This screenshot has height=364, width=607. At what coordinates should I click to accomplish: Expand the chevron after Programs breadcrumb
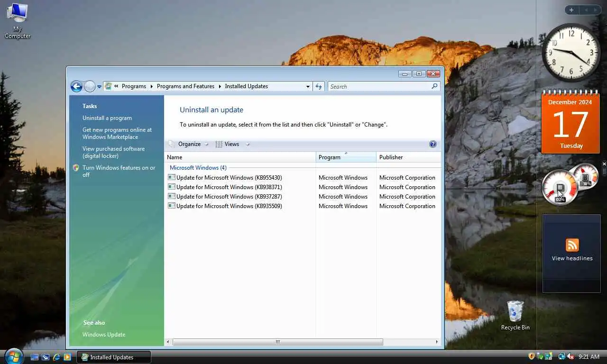pyautogui.click(x=152, y=86)
